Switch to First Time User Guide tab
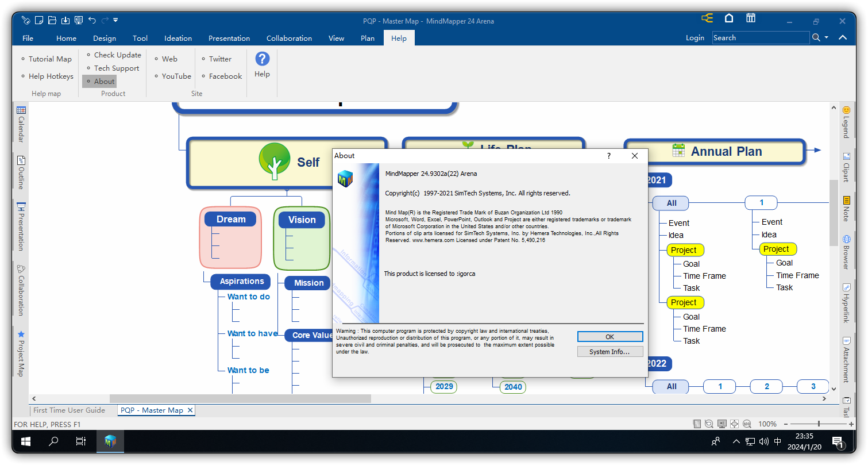868x465 pixels. (x=69, y=410)
